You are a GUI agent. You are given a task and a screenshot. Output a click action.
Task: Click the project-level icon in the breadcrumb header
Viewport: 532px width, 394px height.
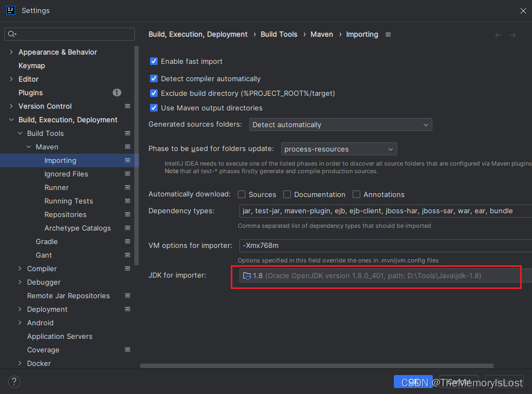tap(388, 35)
